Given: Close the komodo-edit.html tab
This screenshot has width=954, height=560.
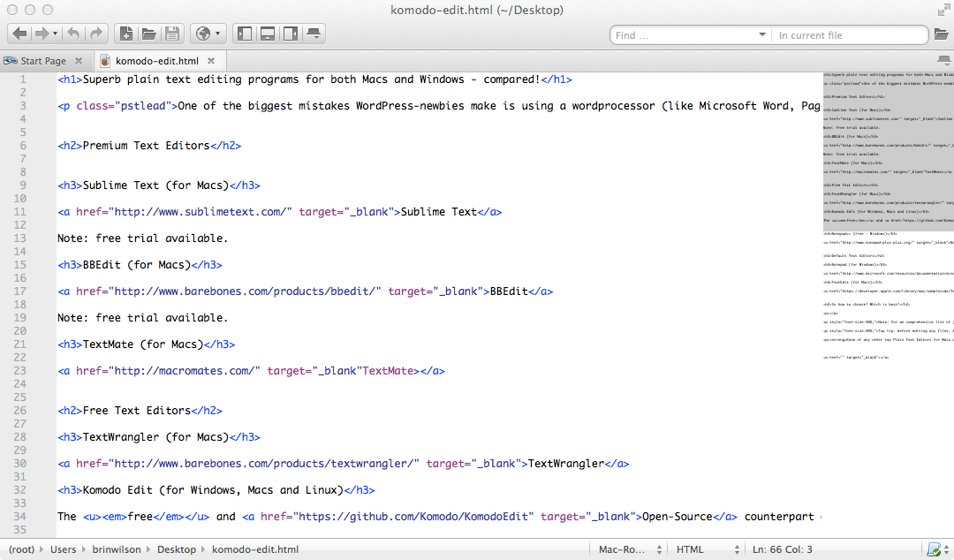Looking at the screenshot, I should pos(211,61).
